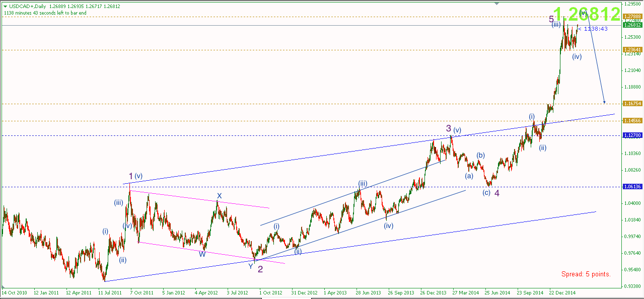Click the blue forecast arrow's tip
644x299 pixels.
point(604,102)
